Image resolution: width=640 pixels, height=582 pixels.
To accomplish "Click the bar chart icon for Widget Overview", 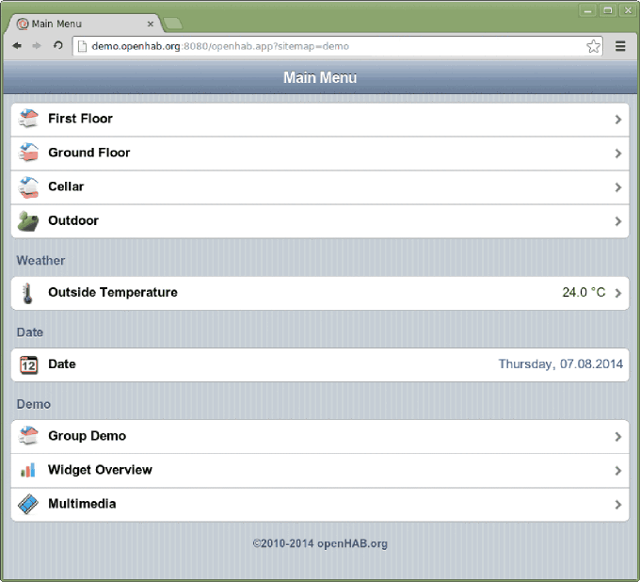I will click(x=28, y=470).
